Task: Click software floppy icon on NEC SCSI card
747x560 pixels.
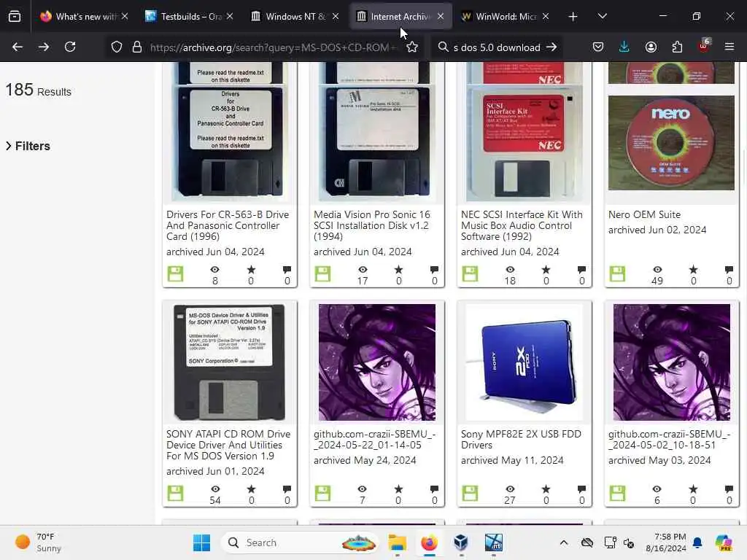Action: point(470,274)
